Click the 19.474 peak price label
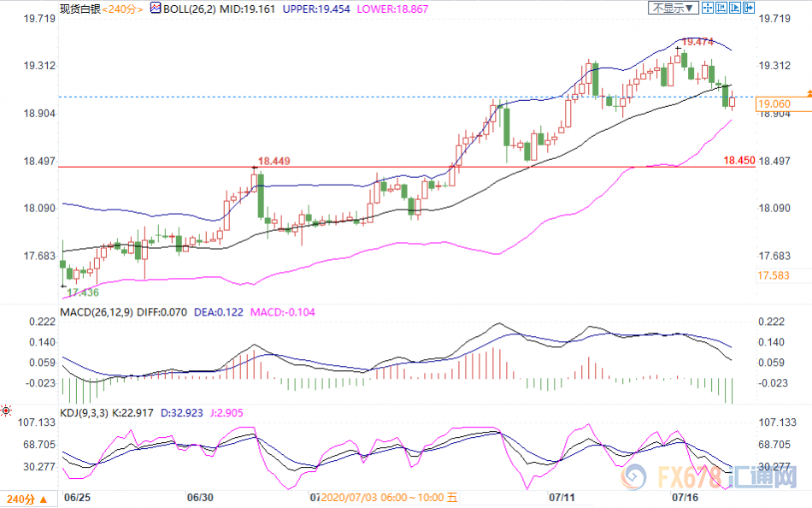812x508 pixels. point(697,41)
